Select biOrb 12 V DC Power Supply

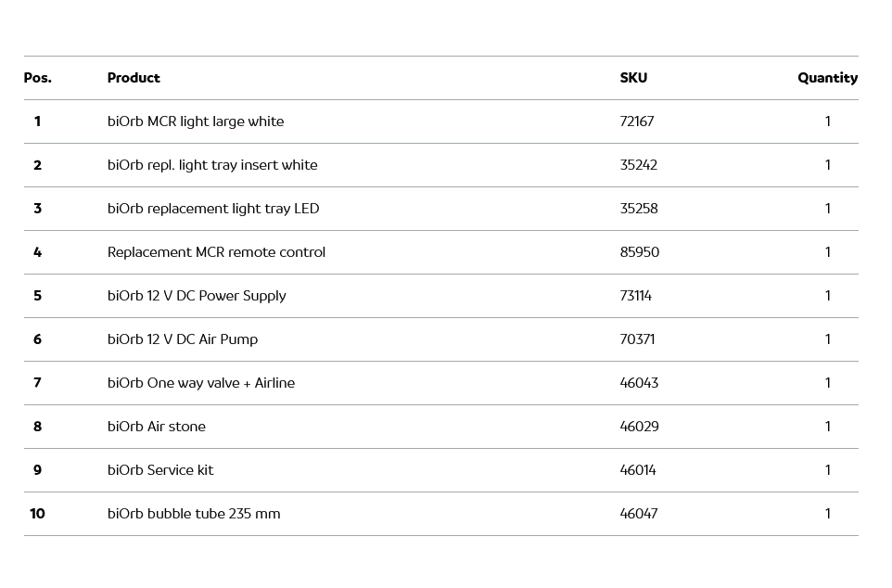point(197,296)
